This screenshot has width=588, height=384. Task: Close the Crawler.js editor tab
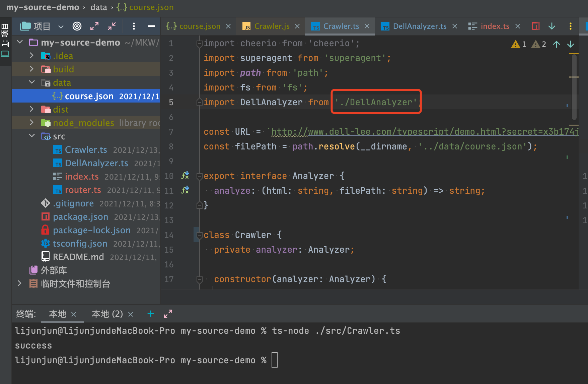297,26
